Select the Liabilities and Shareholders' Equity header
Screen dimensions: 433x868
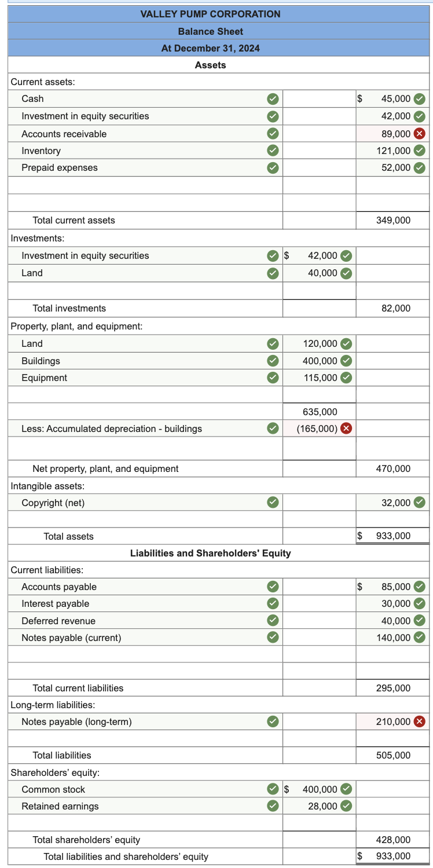[211, 553]
